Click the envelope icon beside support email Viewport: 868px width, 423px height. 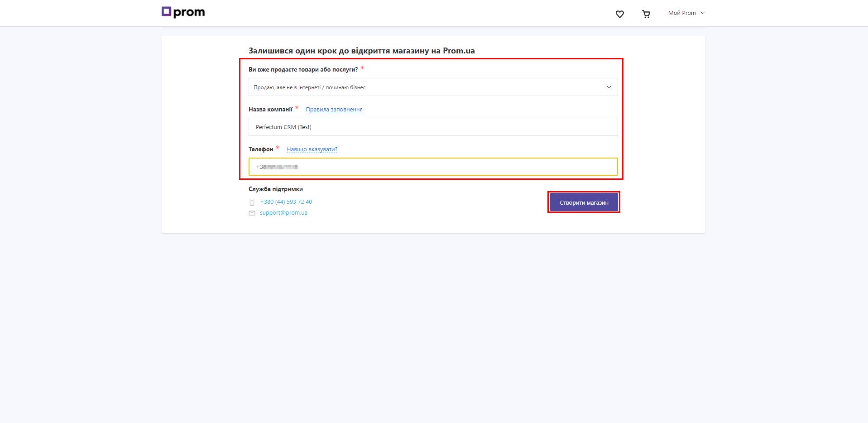(x=252, y=213)
